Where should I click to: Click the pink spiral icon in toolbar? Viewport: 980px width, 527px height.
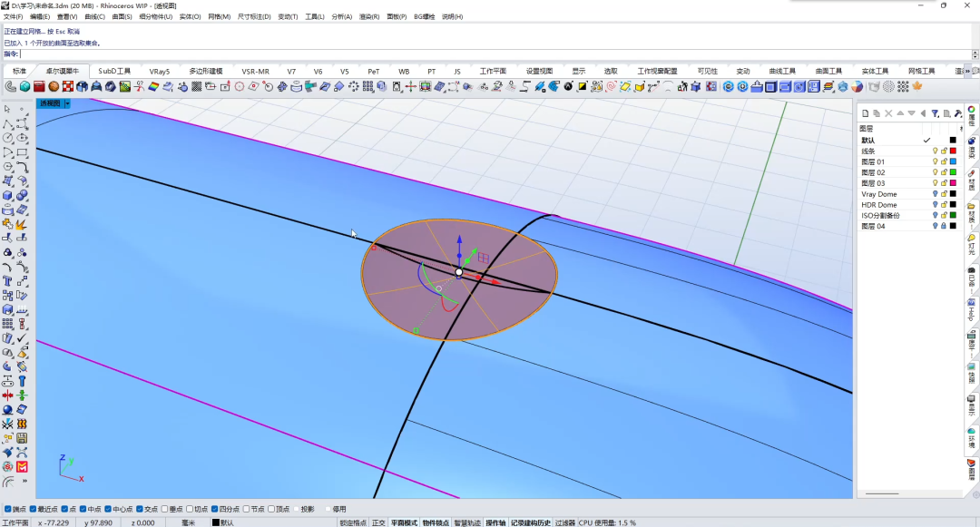[612, 87]
